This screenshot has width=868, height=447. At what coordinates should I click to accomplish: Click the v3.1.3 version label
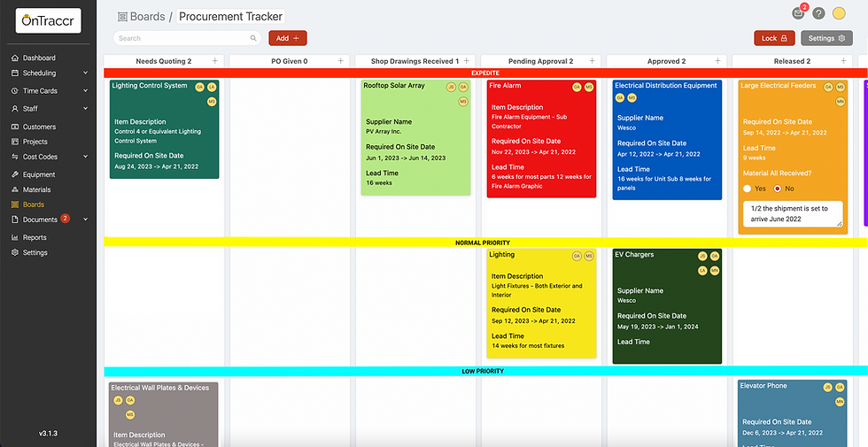click(x=48, y=433)
